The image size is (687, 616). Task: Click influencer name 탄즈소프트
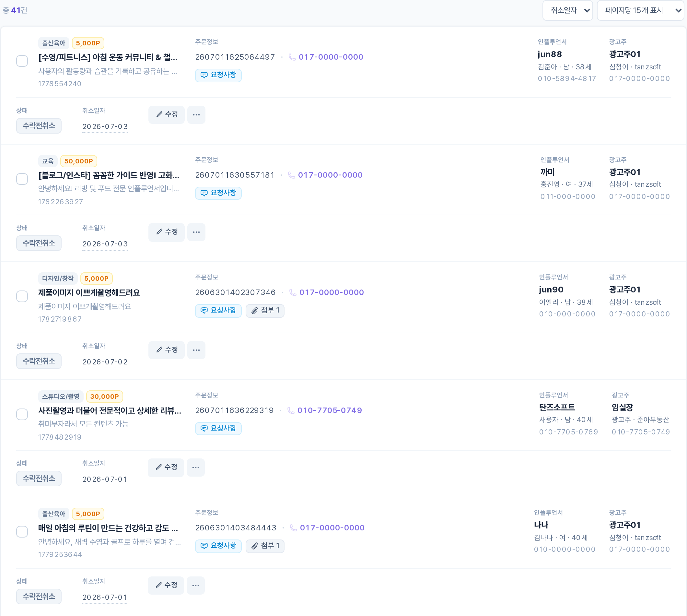pyautogui.click(x=557, y=407)
